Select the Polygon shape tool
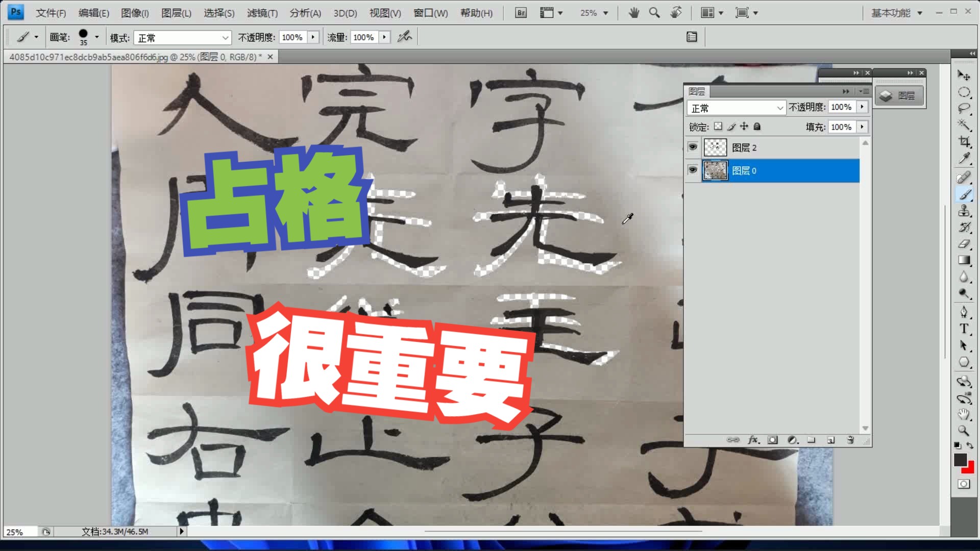Screen dimensions: 980x551 (964, 362)
